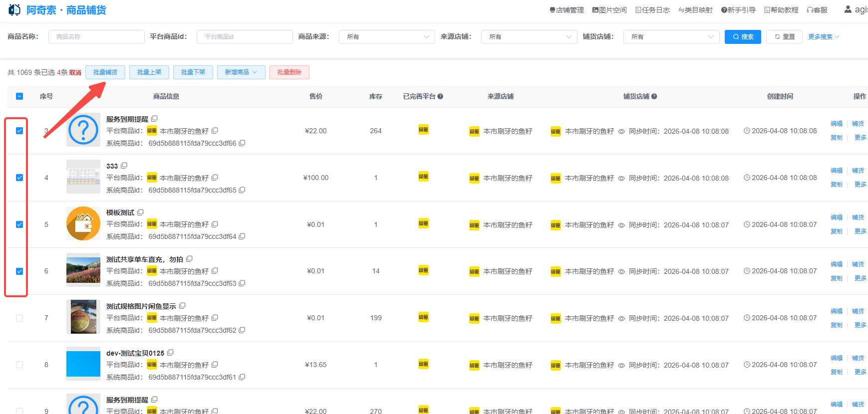This screenshot has width=868, height=414.
Task: Copy the 测试共享单车直充 product title
Action: [x=190, y=259]
